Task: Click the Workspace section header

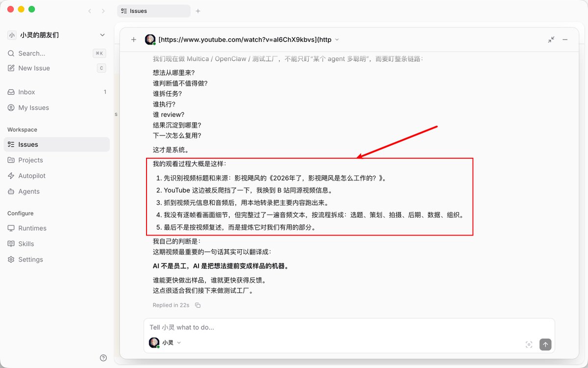Action: (x=22, y=130)
